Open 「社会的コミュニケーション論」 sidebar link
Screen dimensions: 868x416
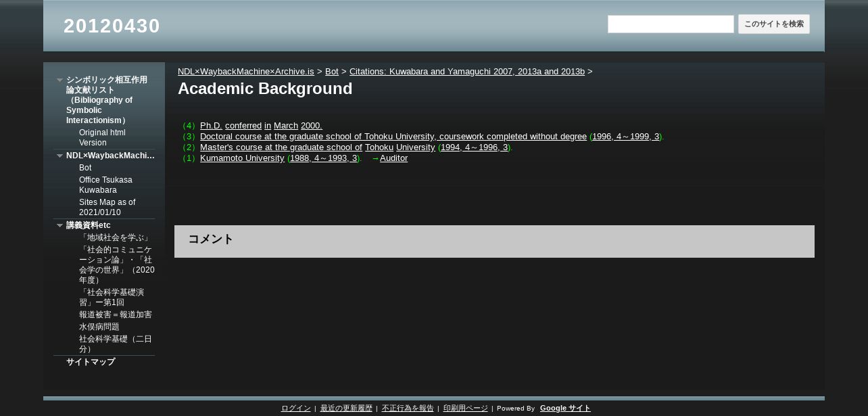(x=117, y=264)
